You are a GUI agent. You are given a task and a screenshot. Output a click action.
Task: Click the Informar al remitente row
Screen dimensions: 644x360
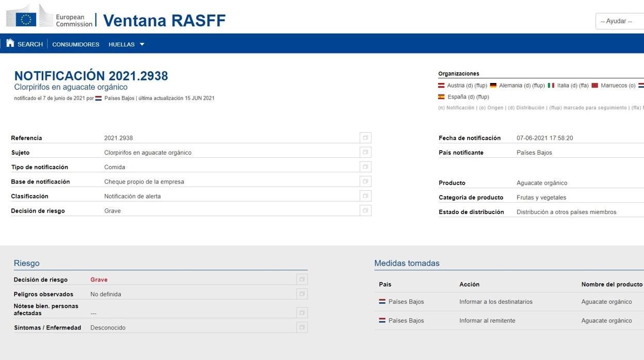pyautogui.click(x=487, y=320)
